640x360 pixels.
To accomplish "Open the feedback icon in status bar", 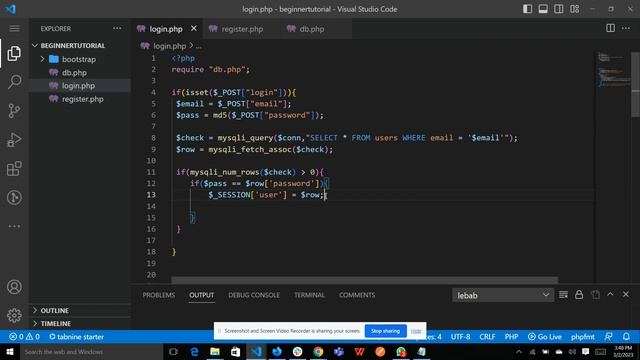I will (x=608, y=337).
